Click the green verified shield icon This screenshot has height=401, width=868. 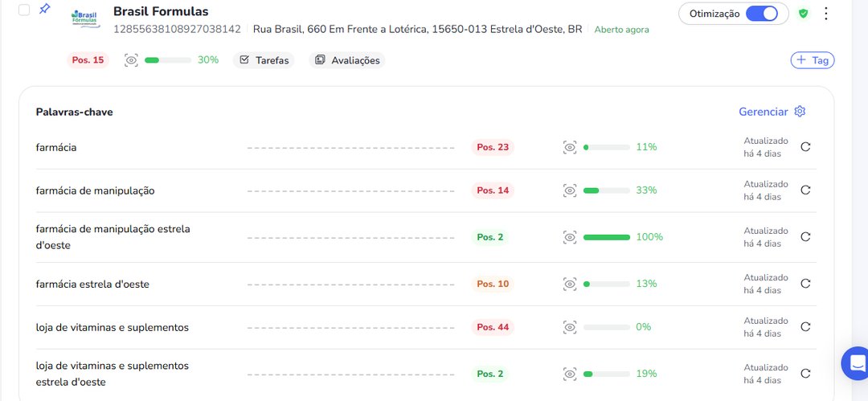coord(803,14)
